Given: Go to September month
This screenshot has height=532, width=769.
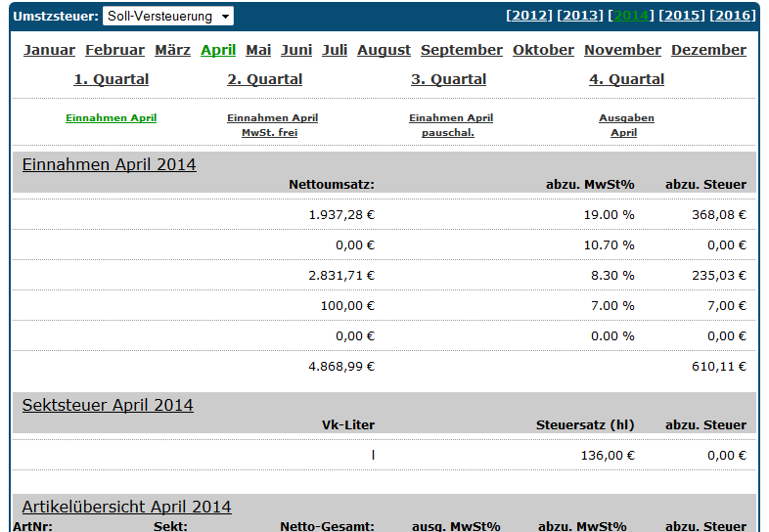Looking at the screenshot, I should (462, 50).
